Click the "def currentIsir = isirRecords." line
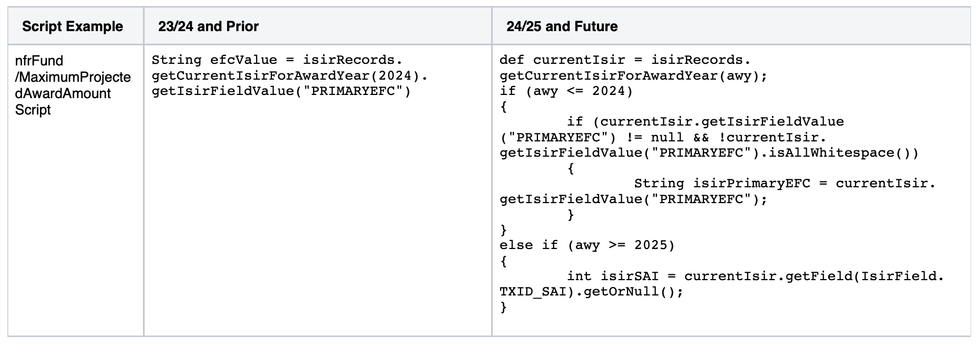The image size is (980, 344). (x=625, y=60)
